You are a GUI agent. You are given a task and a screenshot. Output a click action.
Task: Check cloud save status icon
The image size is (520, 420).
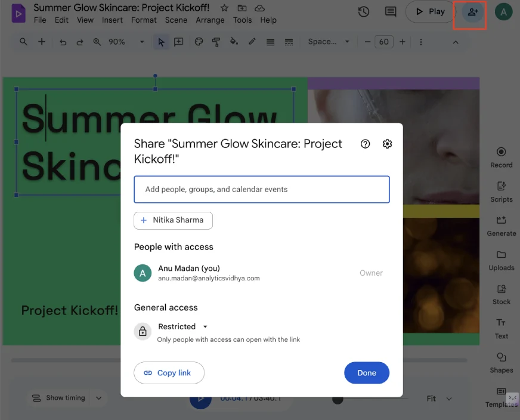pos(259,8)
